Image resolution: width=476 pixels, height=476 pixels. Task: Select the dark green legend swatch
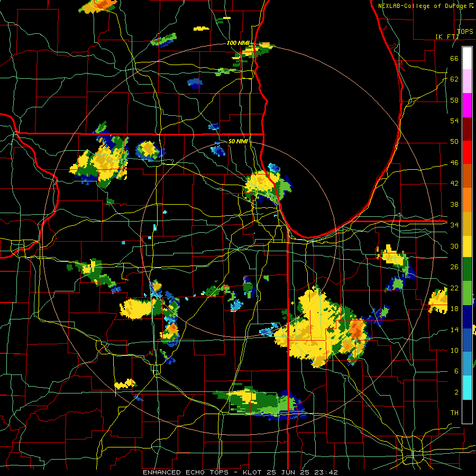tap(467, 269)
